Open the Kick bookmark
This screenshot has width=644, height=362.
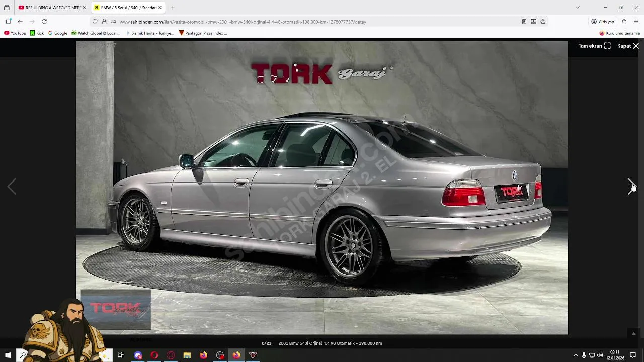click(37, 33)
